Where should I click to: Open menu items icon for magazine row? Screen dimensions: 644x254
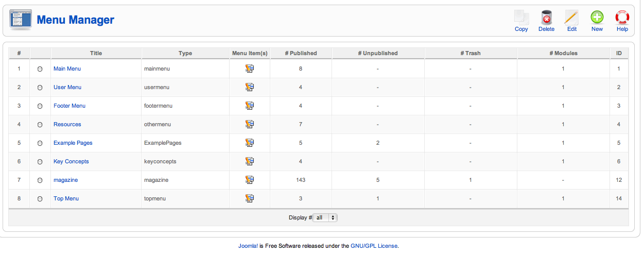250,180
